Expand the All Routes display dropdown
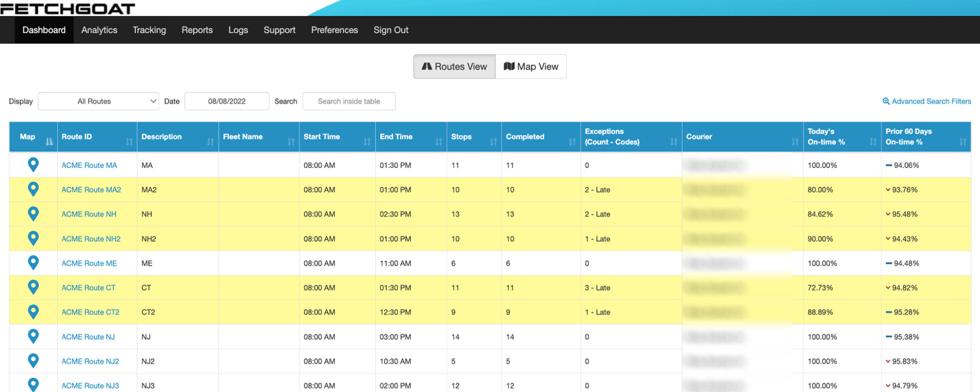The height and width of the screenshot is (392, 980). [x=98, y=101]
